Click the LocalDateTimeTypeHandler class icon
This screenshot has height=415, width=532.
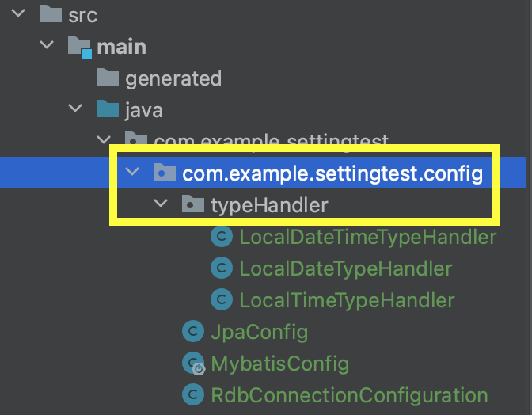point(222,236)
